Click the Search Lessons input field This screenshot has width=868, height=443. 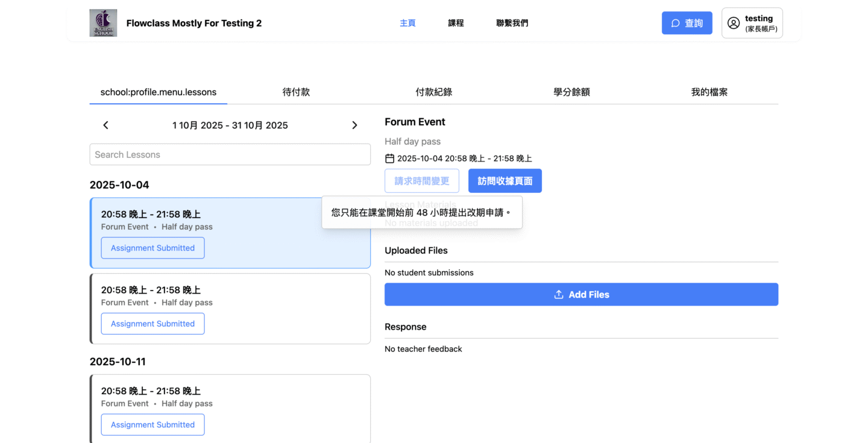pyautogui.click(x=230, y=154)
